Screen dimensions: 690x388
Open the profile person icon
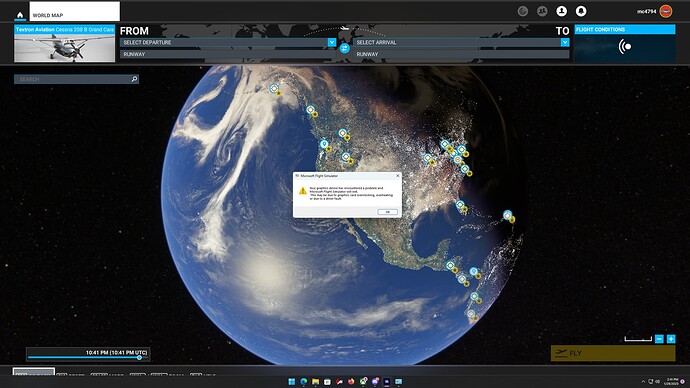pyautogui.click(x=562, y=11)
